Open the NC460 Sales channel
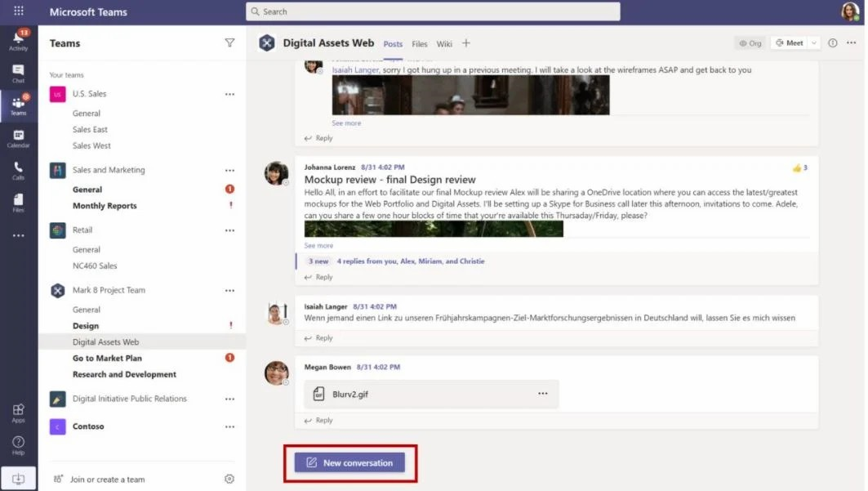The height and width of the screenshot is (491, 868). pos(95,266)
